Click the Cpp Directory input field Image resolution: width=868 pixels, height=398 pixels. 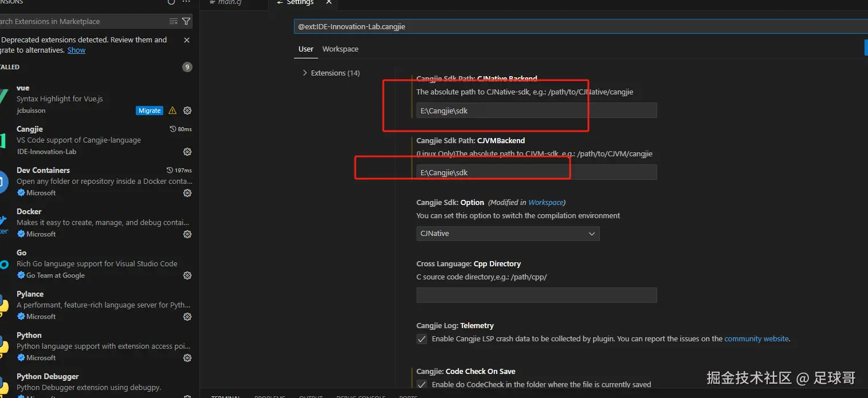pos(536,295)
